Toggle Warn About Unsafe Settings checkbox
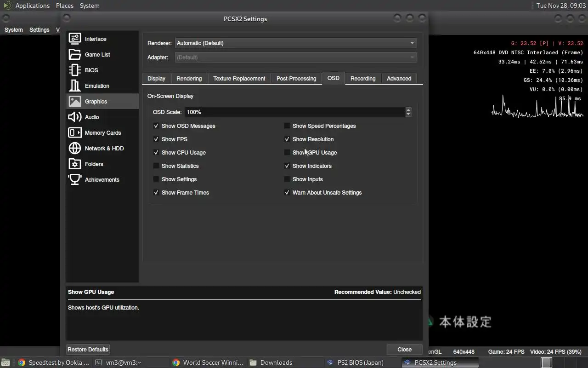Screen dimensions: 588x368 pos(287,192)
